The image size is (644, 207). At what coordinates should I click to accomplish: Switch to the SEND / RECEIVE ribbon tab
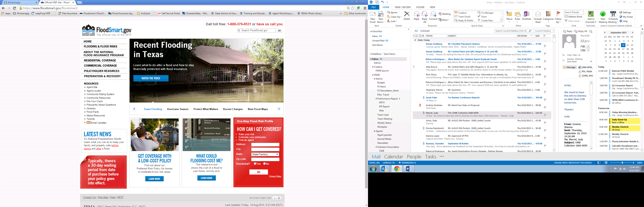point(402,7)
